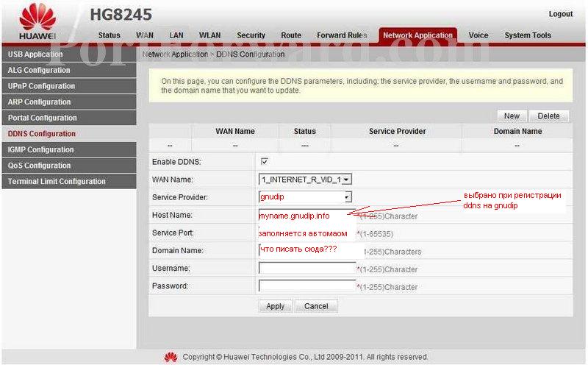
Task: Open the Security tab
Action: tap(251, 35)
